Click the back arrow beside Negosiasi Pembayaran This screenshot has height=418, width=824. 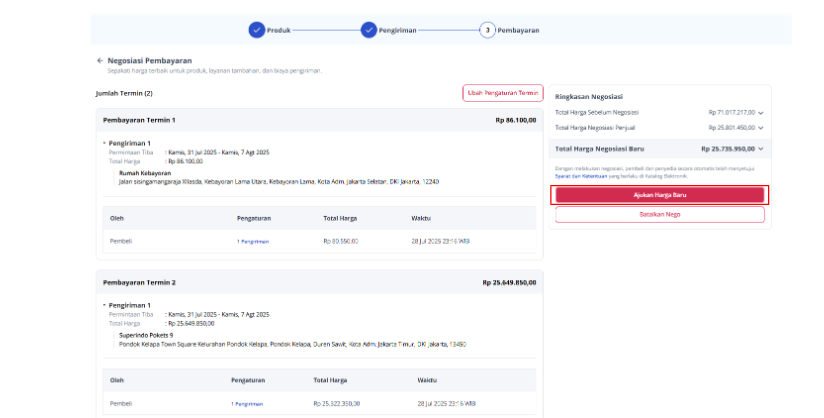coord(100,60)
